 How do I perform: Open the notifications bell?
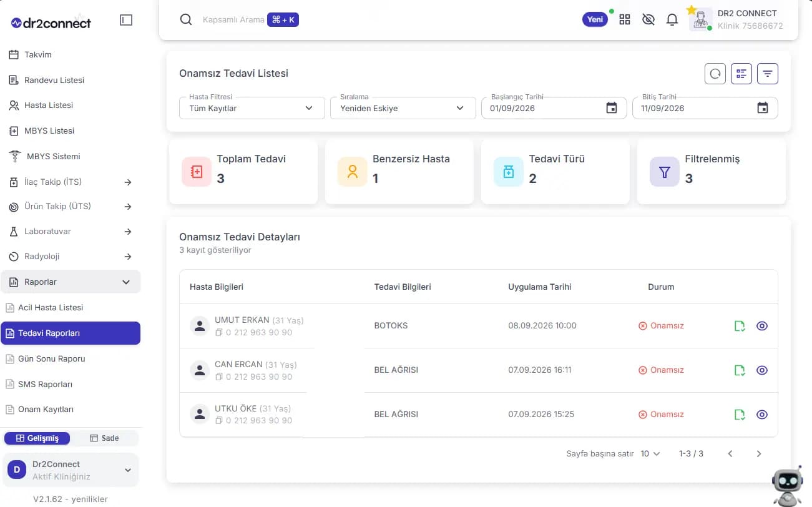[x=672, y=19]
